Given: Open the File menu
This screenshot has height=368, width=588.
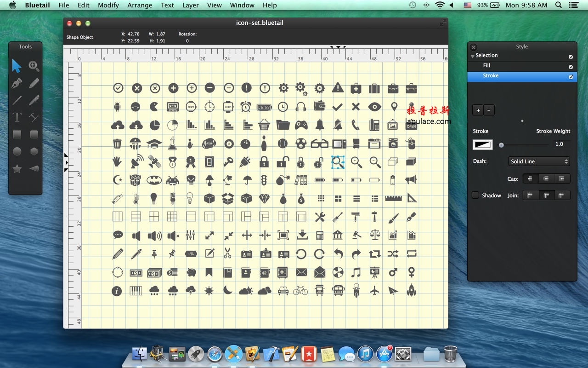Looking at the screenshot, I should 64,5.
